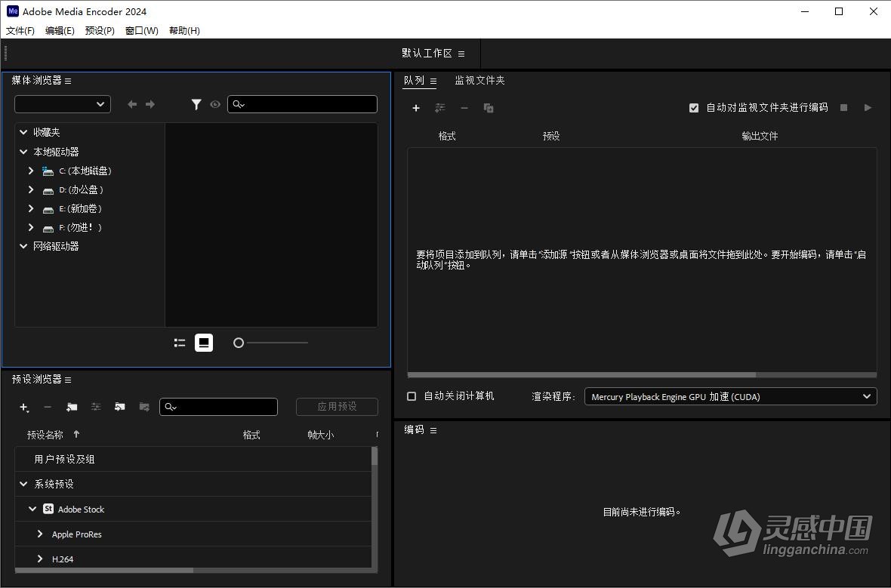The width and height of the screenshot is (891, 588).
Task: Click the 帧大小 column header
Action: tap(320, 436)
